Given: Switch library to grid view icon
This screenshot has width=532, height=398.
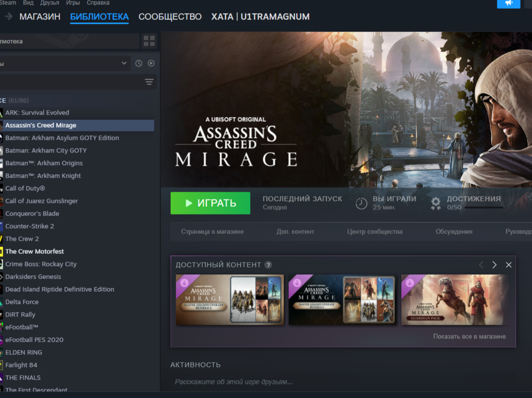Looking at the screenshot, I should coord(149,41).
